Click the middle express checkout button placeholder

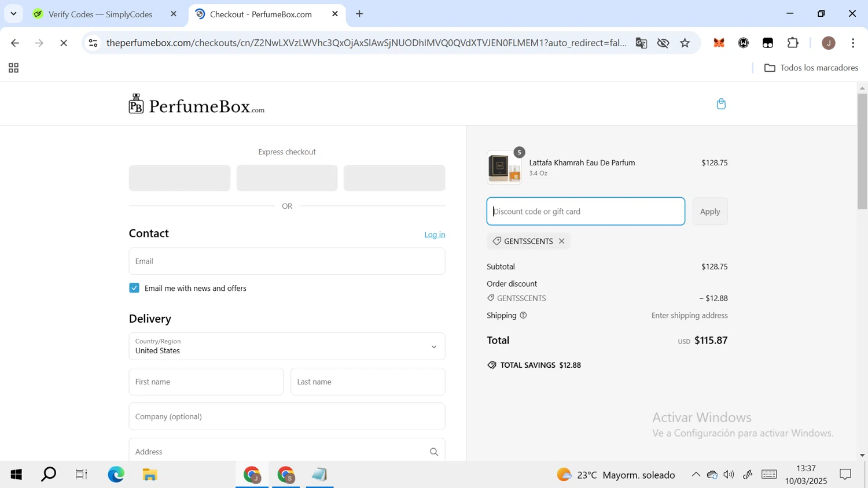(287, 178)
